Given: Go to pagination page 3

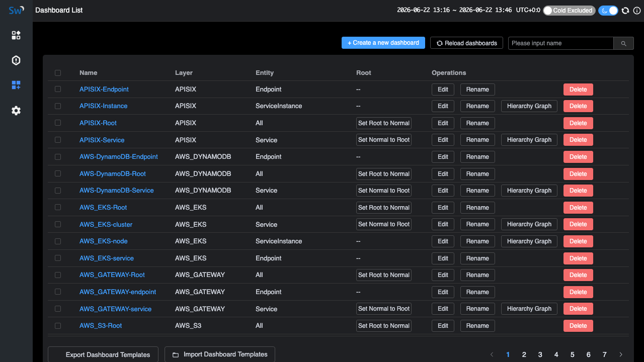Looking at the screenshot, I should click(540, 354).
